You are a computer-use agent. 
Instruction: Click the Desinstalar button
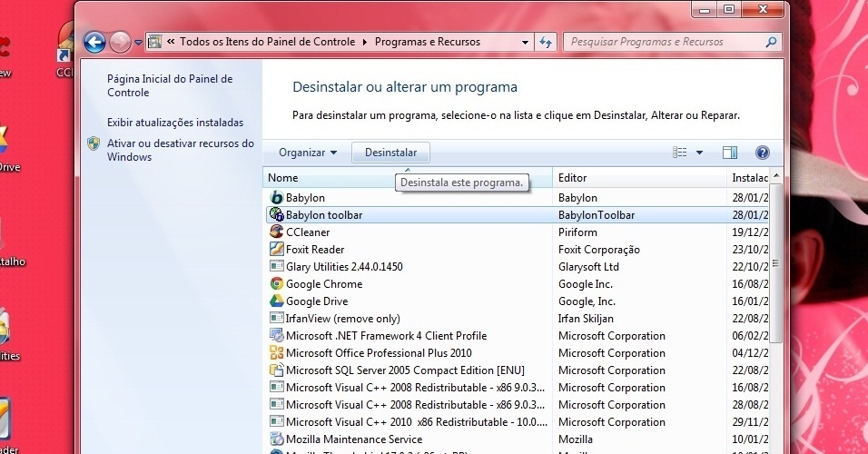point(390,153)
